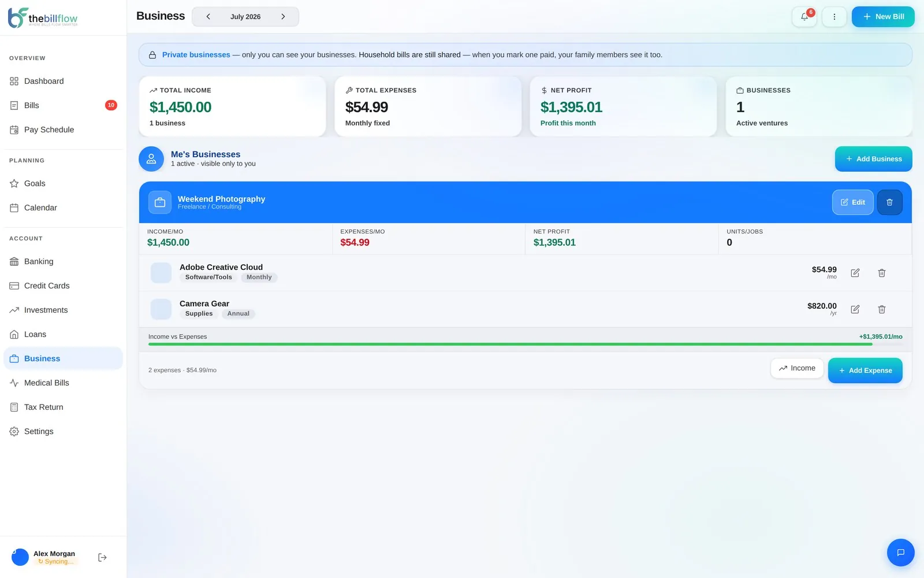This screenshot has height=578, width=924.
Task: Click the Net Profit summary card
Action: (x=623, y=107)
